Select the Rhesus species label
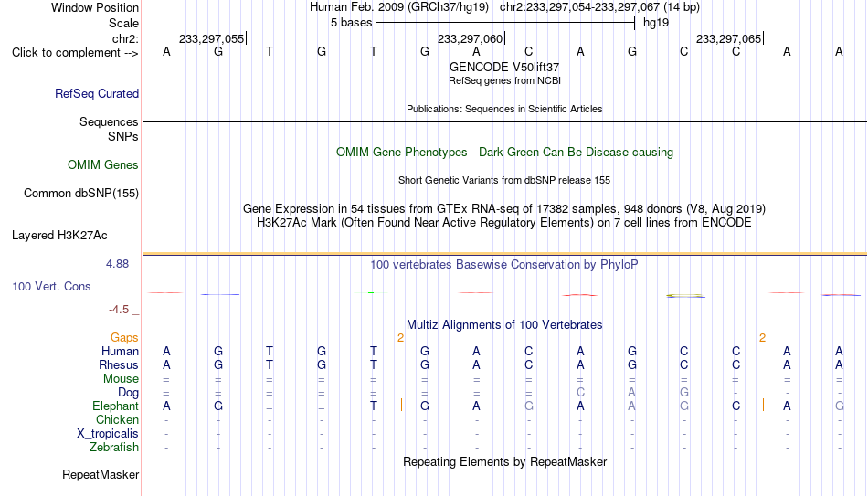 [119, 365]
